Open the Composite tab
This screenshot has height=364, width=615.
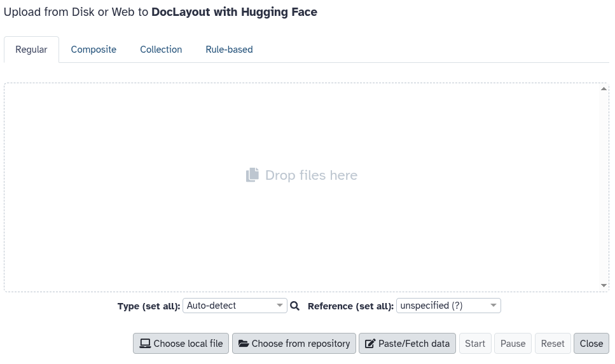[93, 50]
